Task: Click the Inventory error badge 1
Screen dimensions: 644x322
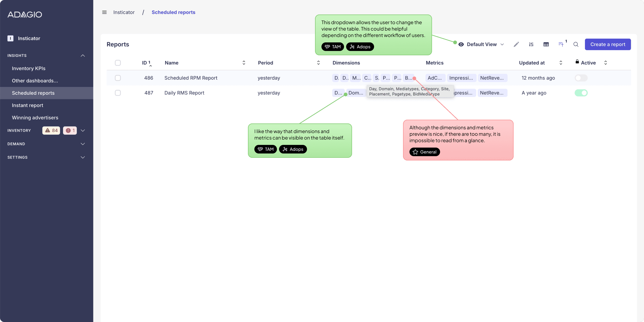Action: [x=70, y=130]
